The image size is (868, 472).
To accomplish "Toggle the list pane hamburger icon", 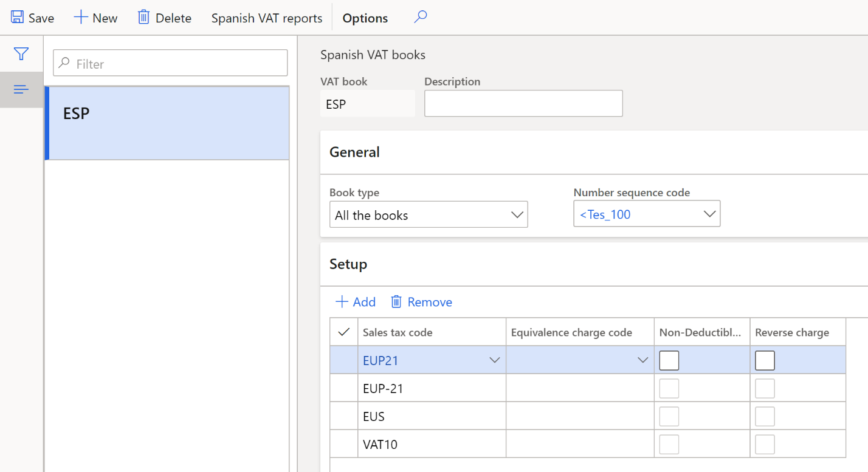I will 21,89.
